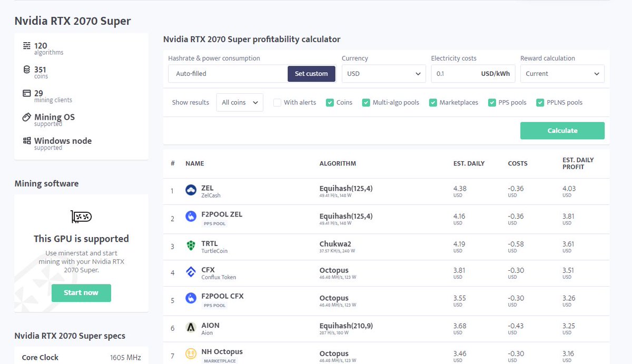Click the Windows node supported entry
The width and height of the screenshot is (632, 364).
tap(63, 143)
